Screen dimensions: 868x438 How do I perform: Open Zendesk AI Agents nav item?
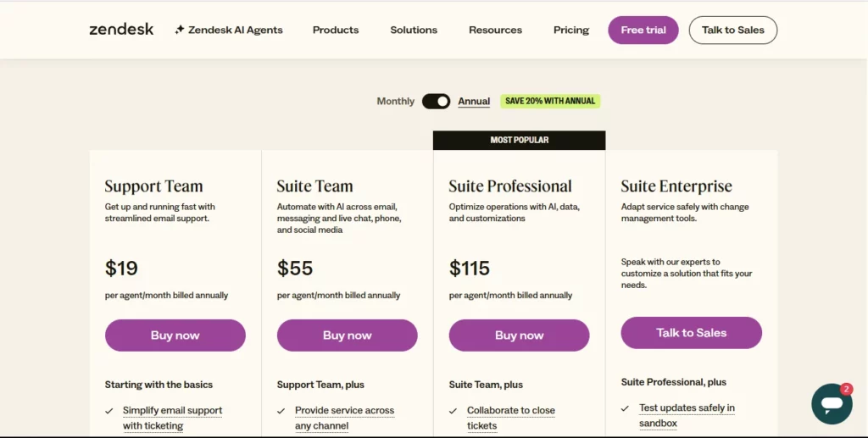coord(236,30)
